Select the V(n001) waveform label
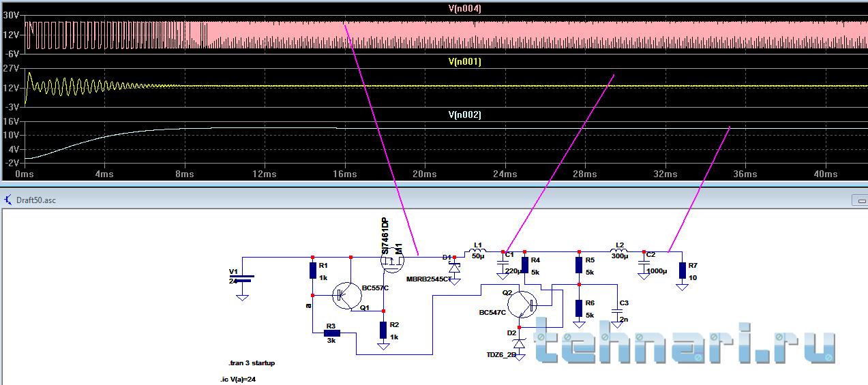This screenshot has height=385, width=868. (x=464, y=61)
